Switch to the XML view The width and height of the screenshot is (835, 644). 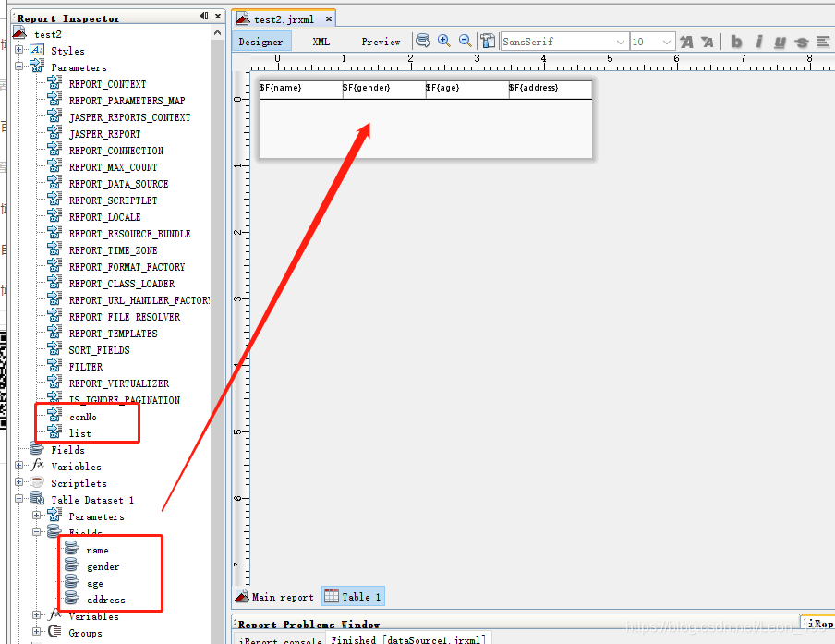click(x=321, y=42)
